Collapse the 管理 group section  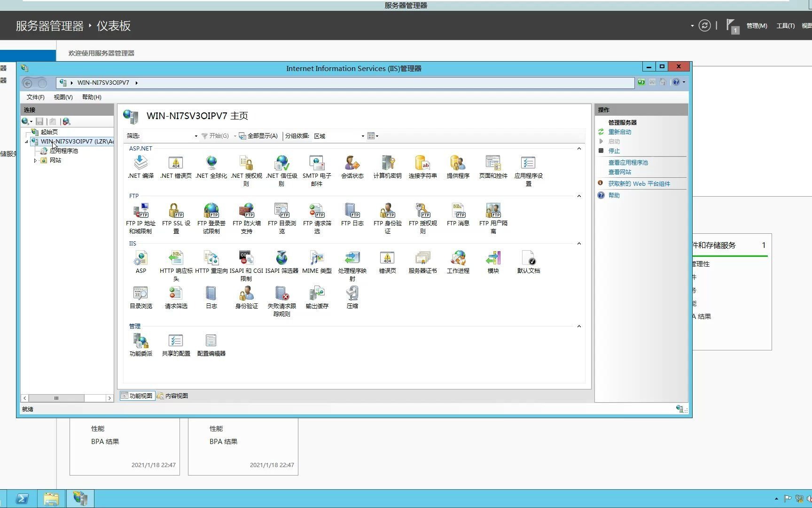tap(579, 326)
